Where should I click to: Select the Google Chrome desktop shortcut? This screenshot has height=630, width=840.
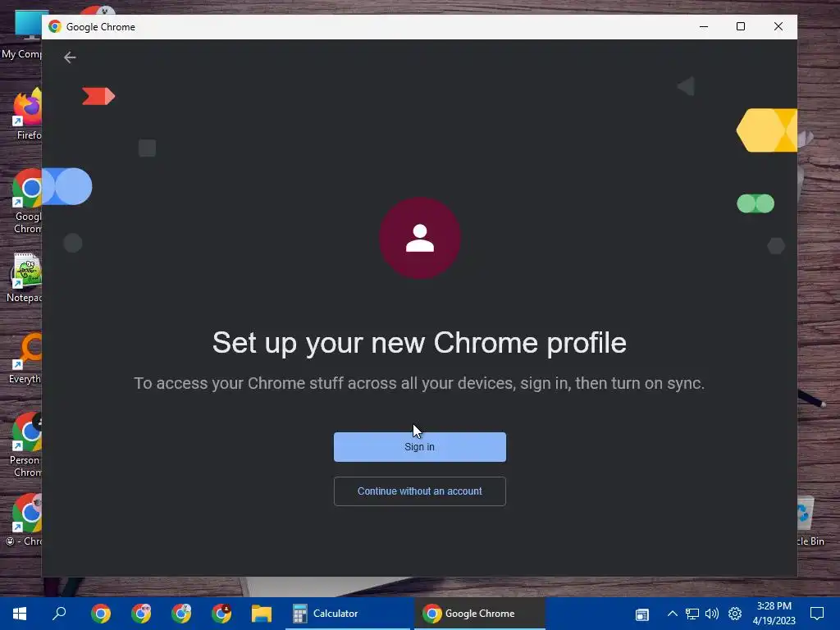coord(27,202)
